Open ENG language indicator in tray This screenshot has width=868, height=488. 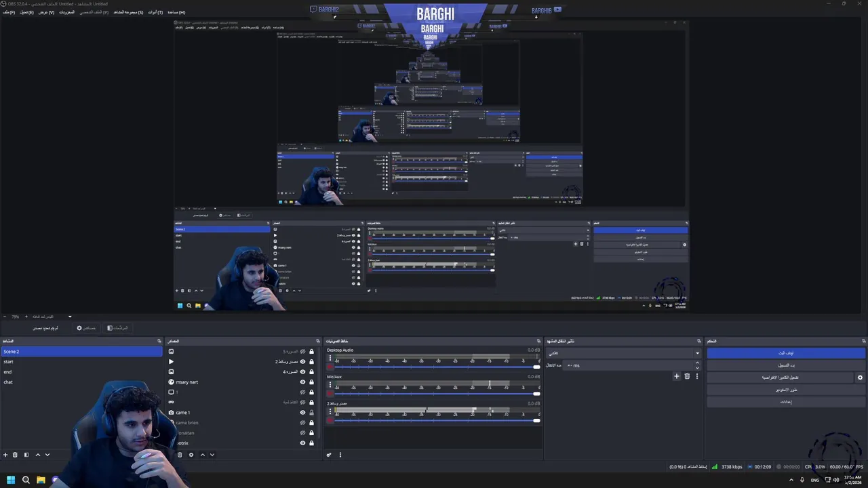pos(815,480)
